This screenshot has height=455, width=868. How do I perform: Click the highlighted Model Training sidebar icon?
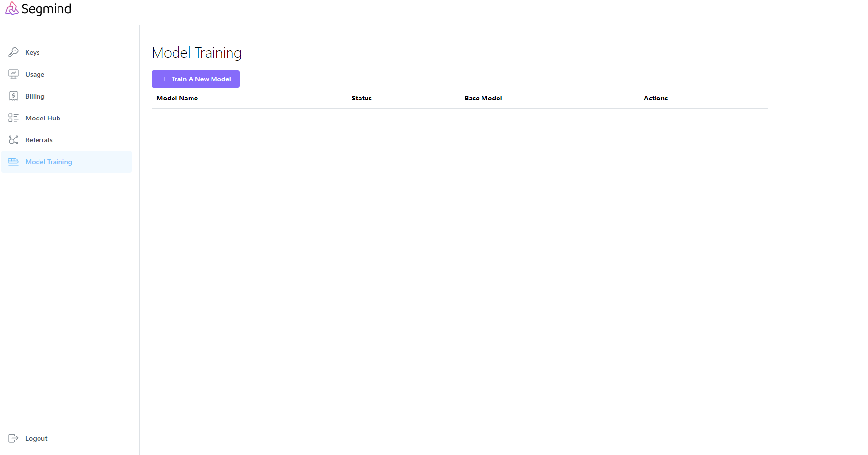13,162
